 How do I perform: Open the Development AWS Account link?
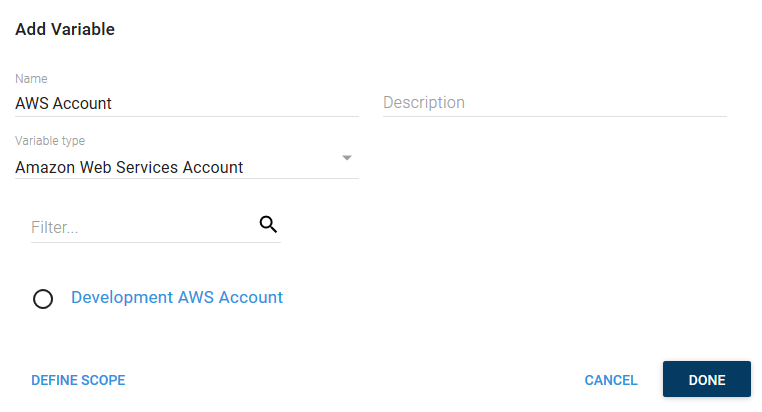(x=177, y=297)
